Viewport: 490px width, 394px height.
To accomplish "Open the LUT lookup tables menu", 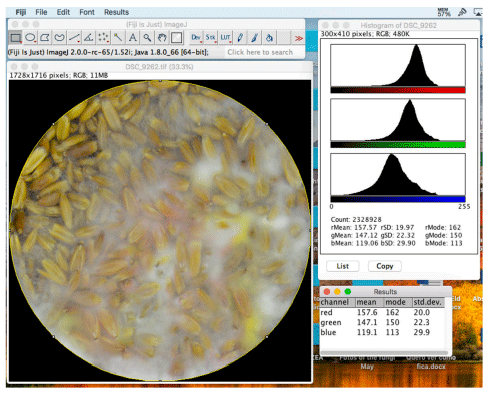I will pos(225,38).
